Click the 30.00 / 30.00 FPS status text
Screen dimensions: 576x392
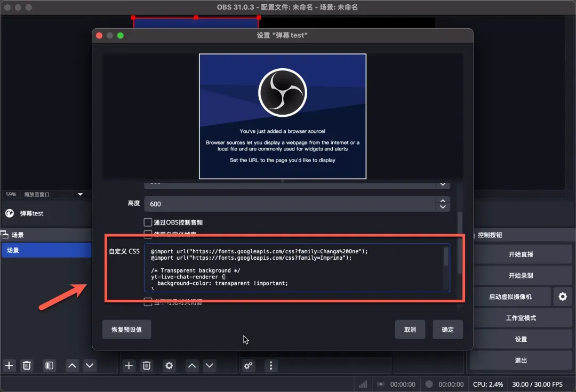(x=538, y=385)
